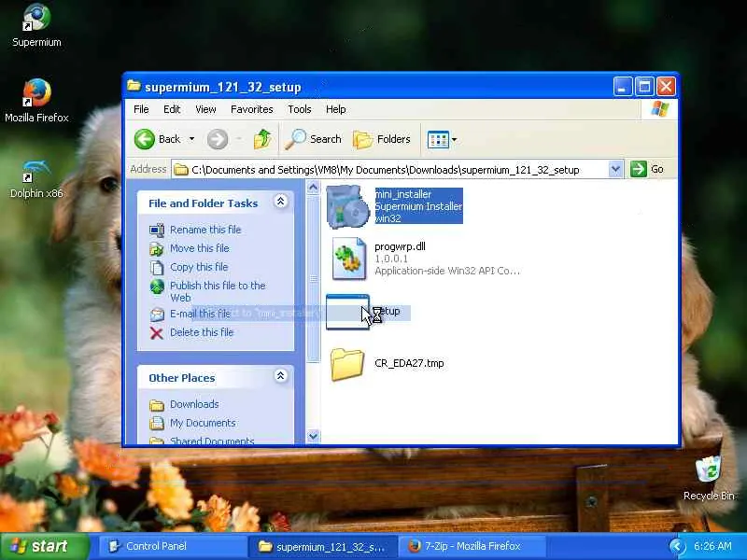Open the Help menu
This screenshot has width=747, height=560.
click(335, 109)
